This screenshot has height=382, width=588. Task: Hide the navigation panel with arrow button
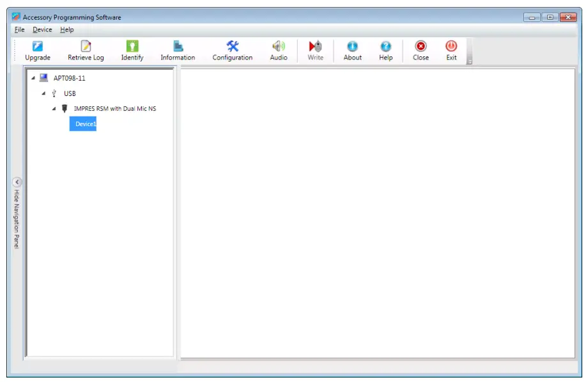(17, 182)
